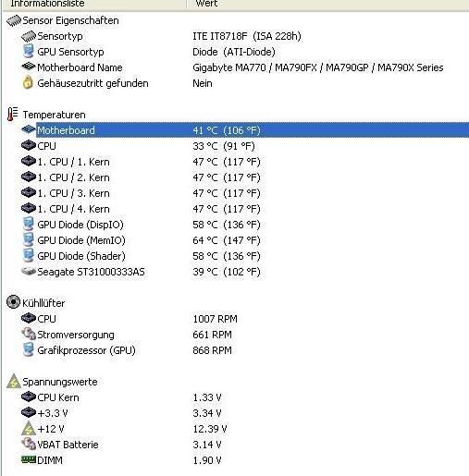Viewport: 469px width, 476px height.
Task: Click the Temperaturen thermometer icon
Action: 13,114
